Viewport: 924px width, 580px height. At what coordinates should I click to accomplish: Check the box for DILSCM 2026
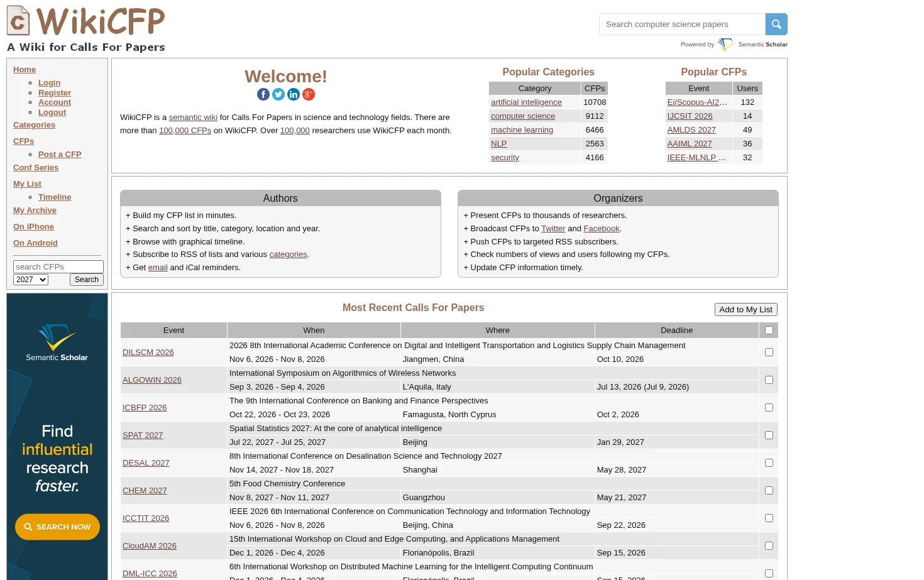[x=769, y=353]
